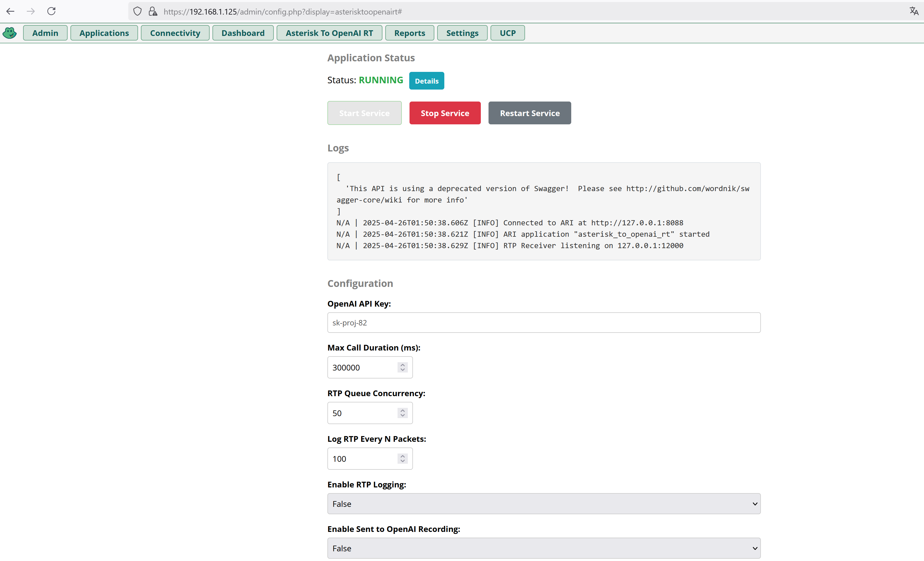This screenshot has height=561, width=924.
Task: Click the Application Status heading
Action: [371, 58]
